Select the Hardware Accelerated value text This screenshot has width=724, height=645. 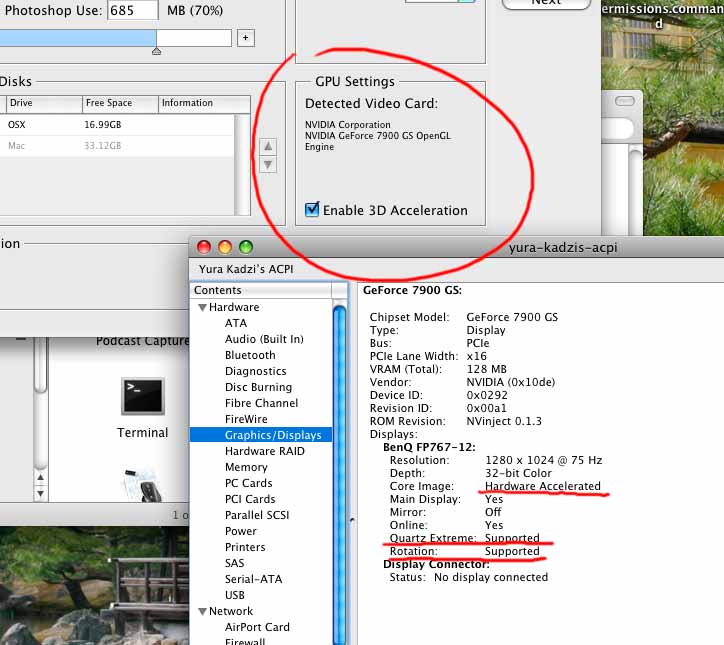point(543,486)
